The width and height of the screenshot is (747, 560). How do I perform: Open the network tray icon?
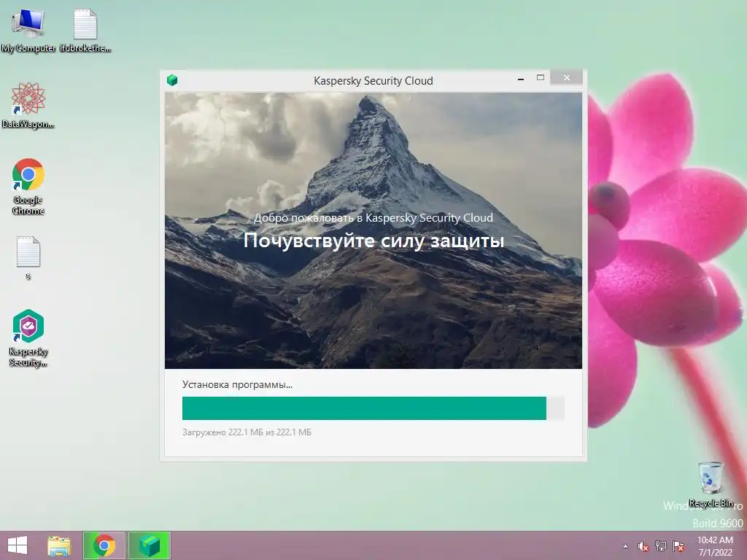pos(661,546)
